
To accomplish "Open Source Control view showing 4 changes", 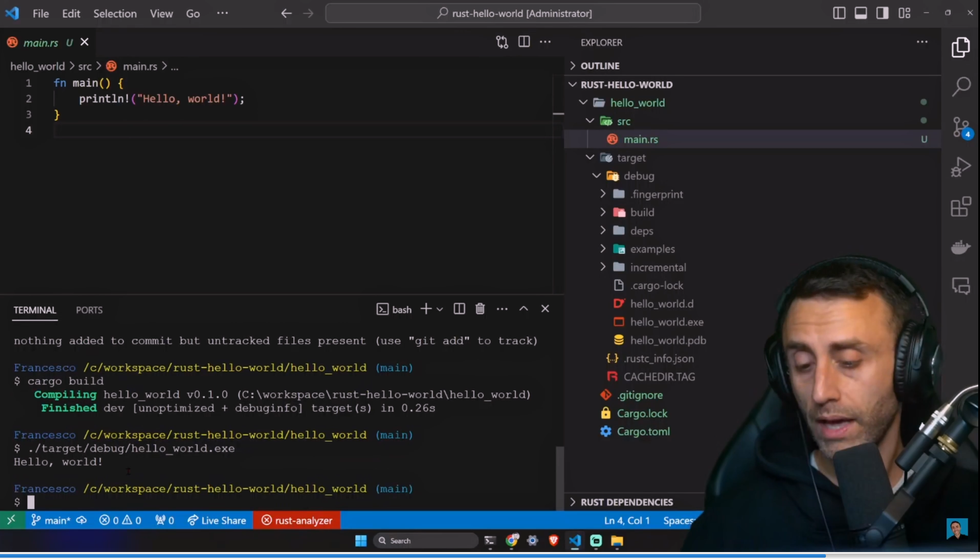I will tap(960, 127).
